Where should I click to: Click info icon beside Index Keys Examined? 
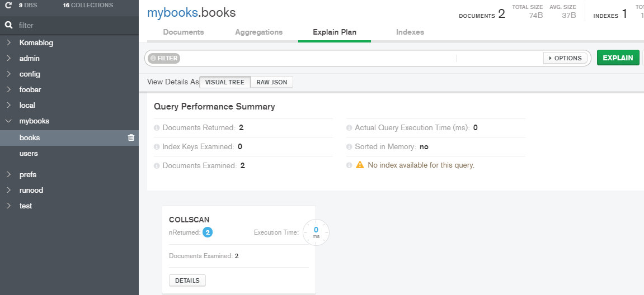(157, 147)
